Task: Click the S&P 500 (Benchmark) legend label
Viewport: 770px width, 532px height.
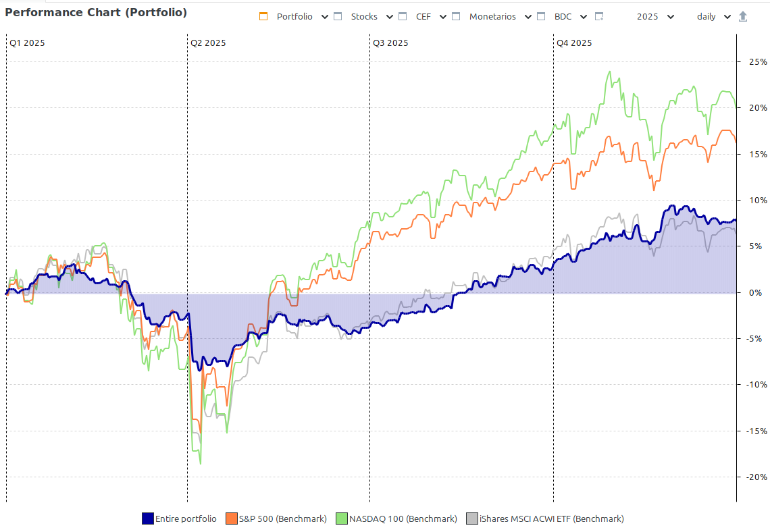Action: point(282,518)
